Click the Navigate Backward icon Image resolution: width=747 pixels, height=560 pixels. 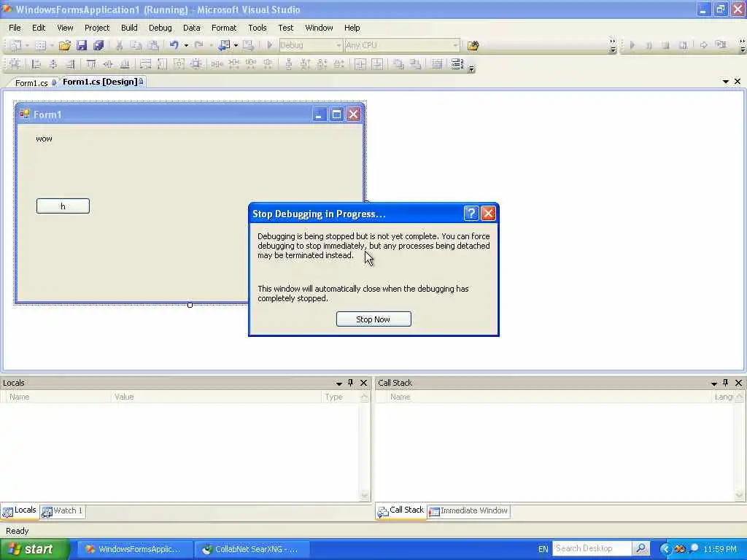[x=224, y=45]
